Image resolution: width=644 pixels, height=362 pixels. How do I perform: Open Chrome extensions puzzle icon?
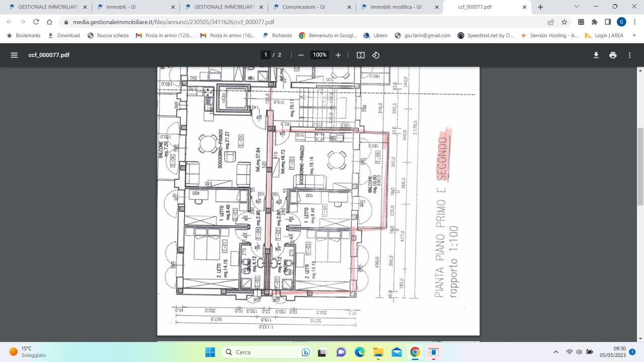point(594,22)
